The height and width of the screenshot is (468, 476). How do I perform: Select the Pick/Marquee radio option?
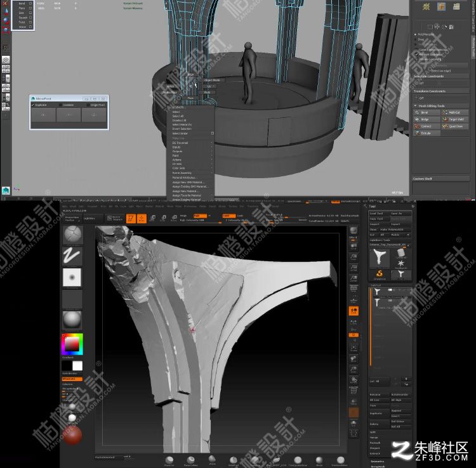click(x=415, y=35)
